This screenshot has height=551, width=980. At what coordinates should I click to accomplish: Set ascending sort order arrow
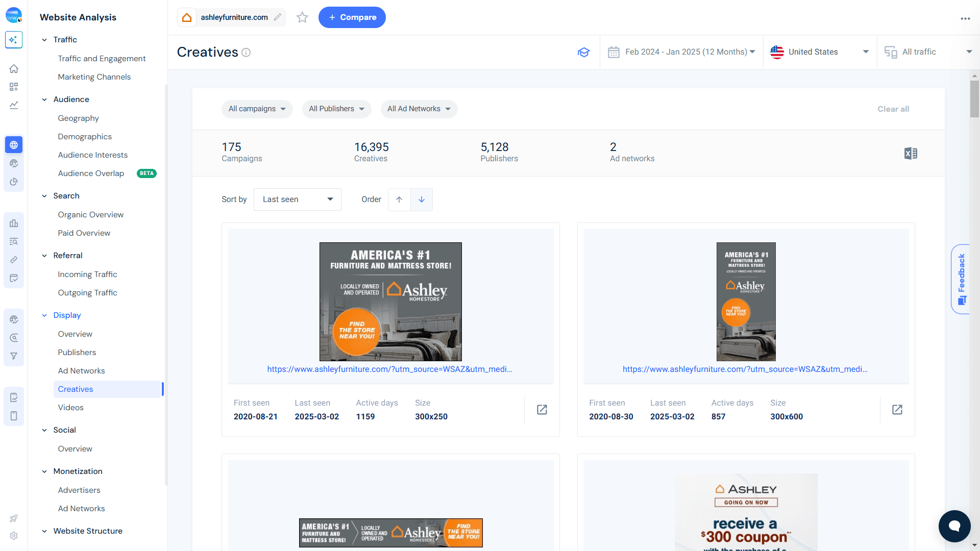click(399, 199)
